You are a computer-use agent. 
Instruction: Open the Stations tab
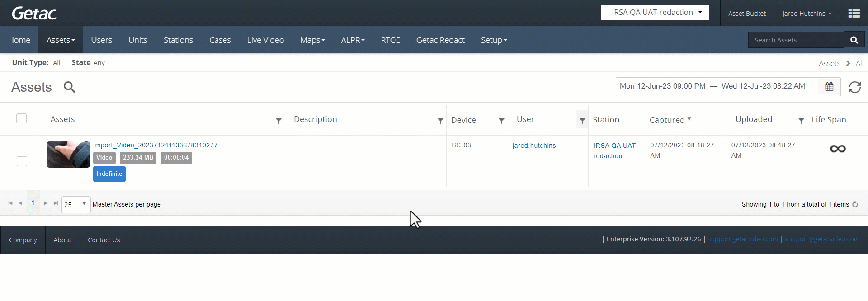tap(178, 40)
